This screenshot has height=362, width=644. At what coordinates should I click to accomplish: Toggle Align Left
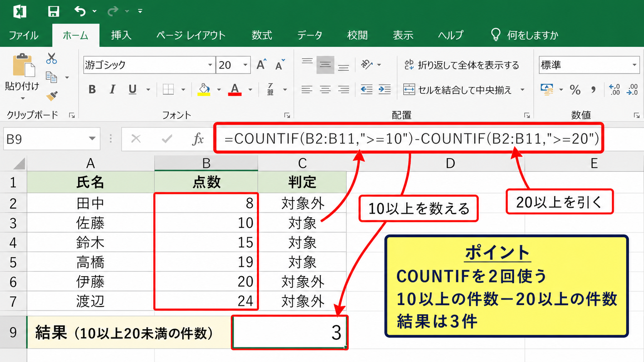[307, 90]
